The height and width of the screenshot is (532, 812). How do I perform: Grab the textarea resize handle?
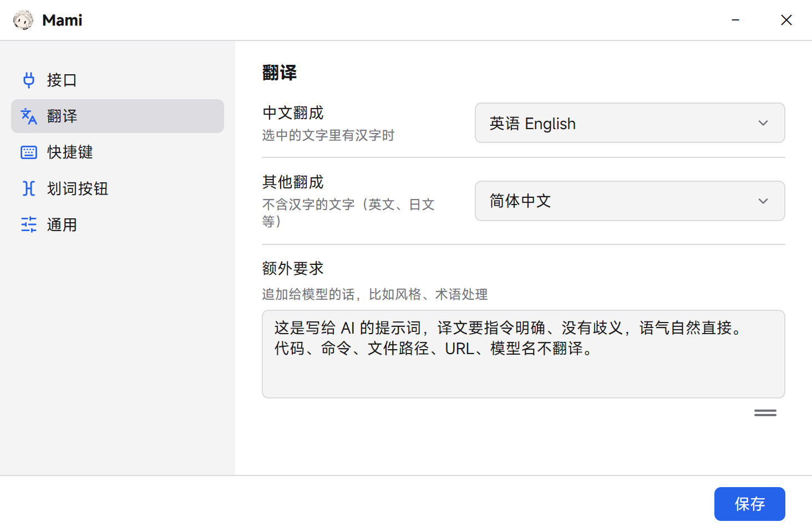[765, 413]
